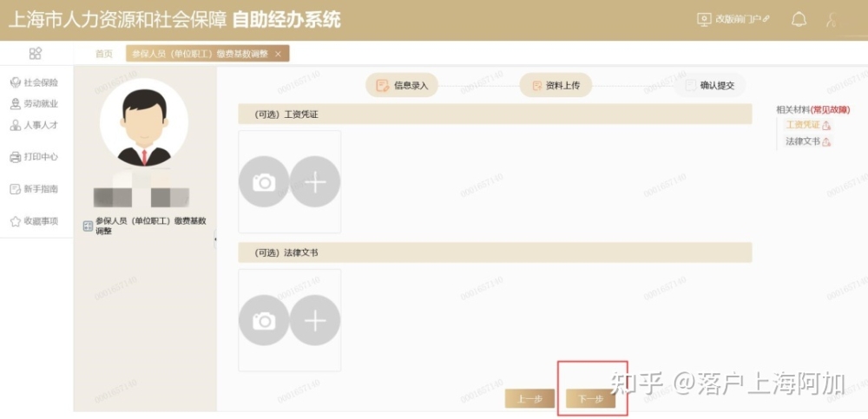The height and width of the screenshot is (419, 868).
Task: Open 打印中心 in the sidebar
Action: pyautogui.click(x=35, y=157)
